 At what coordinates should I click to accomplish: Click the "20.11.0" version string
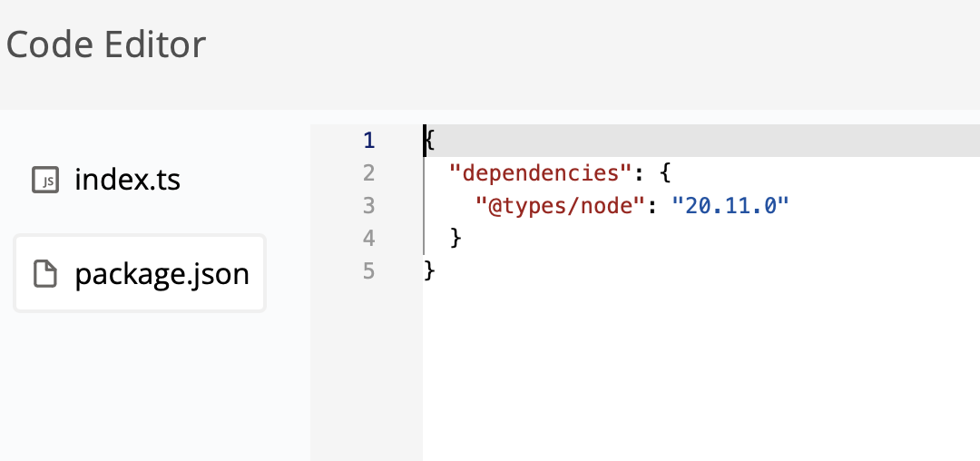pos(730,206)
